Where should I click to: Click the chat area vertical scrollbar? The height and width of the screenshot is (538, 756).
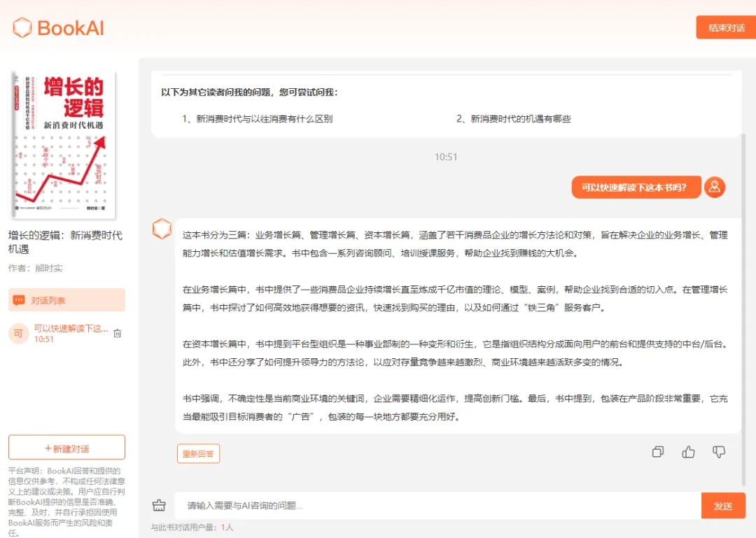coord(743,308)
